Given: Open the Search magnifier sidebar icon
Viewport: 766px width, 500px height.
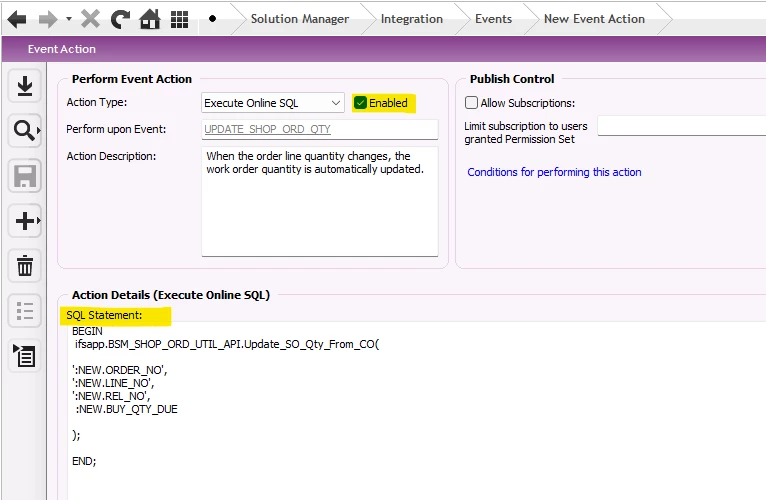Looking at the screenshot, I should pos(25,130).
